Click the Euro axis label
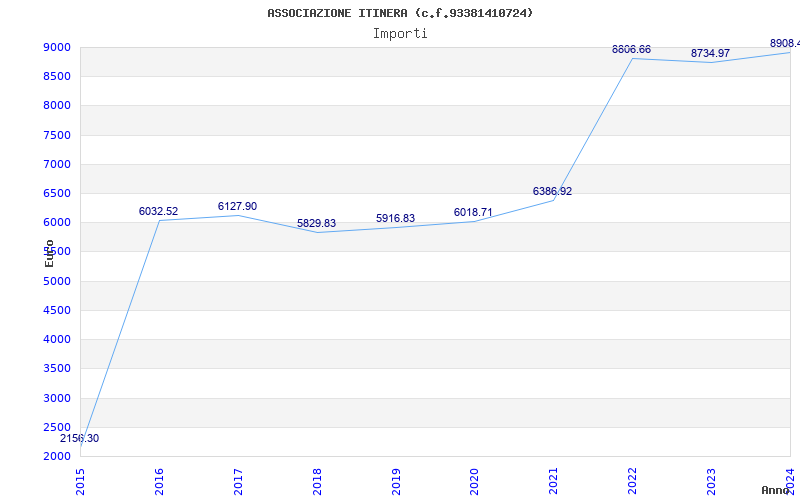The image size is (800, 500). point(49,254)
